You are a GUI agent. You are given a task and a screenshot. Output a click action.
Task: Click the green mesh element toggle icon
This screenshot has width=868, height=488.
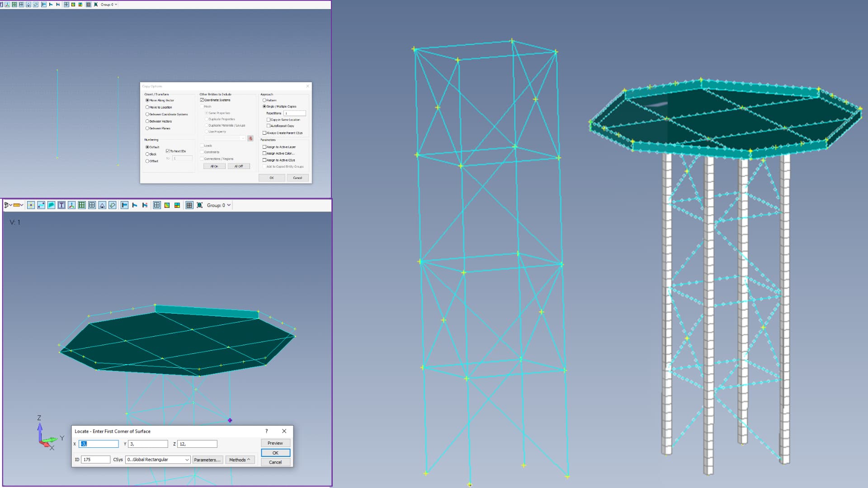pyautogui.click(x=82, y=205)
